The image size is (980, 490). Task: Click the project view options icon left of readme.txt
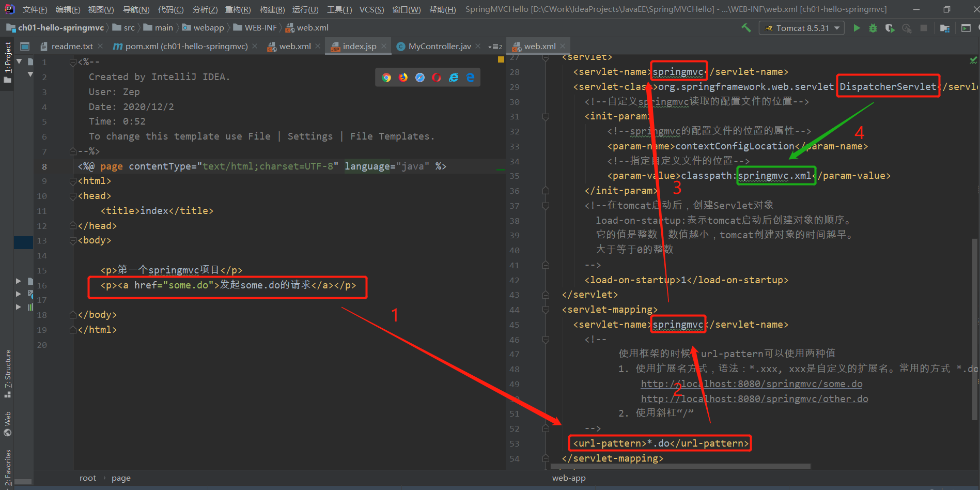coord(24,47)
